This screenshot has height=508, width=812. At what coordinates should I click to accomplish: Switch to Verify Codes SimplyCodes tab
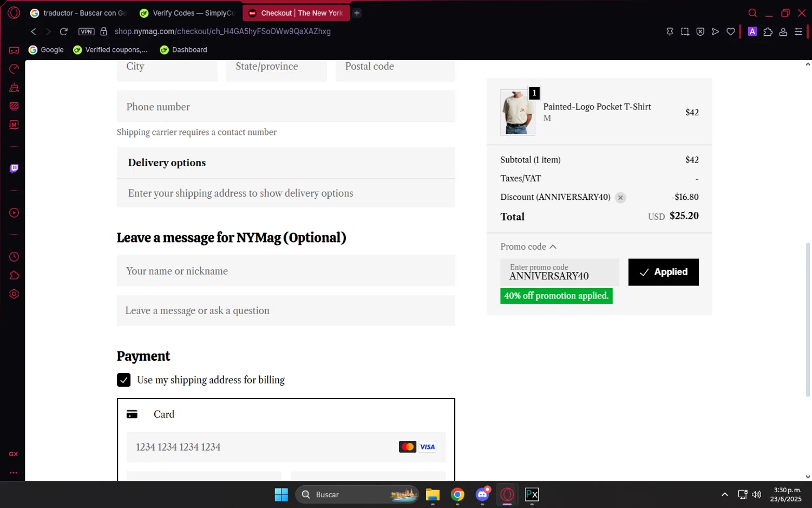coord(187,13)
